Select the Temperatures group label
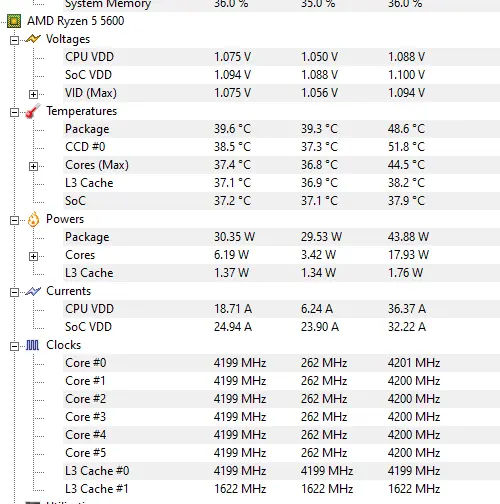The height and width of the screenshot is (504, 500). [82, 111]
